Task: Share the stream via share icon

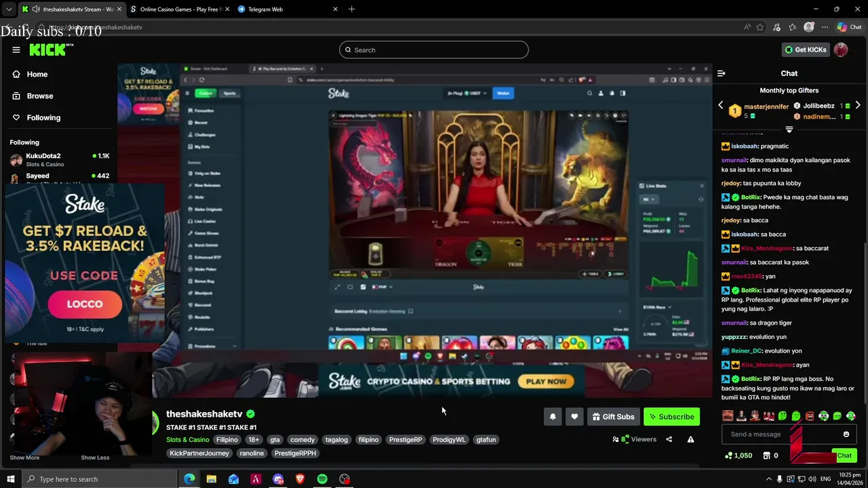Action: pyautogui.click(x=669, y=439)
